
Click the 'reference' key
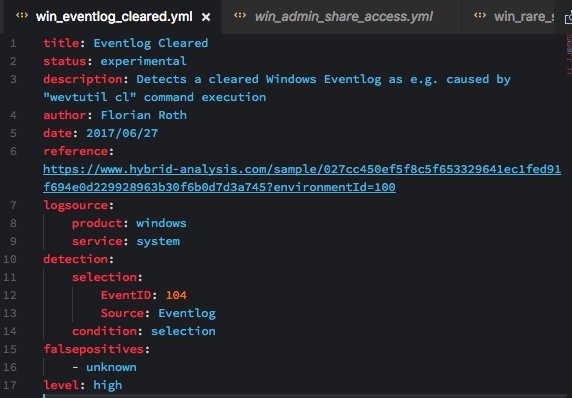click(76, 151)
